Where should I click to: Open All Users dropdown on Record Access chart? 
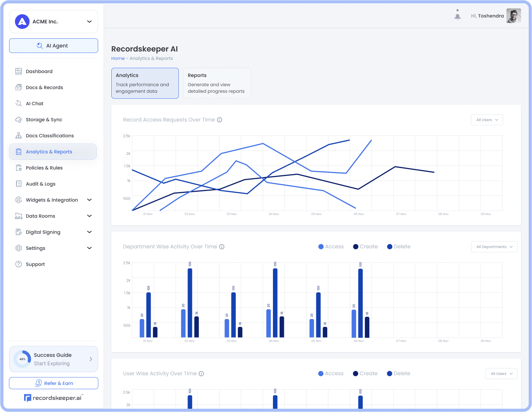tap(487, 120)
